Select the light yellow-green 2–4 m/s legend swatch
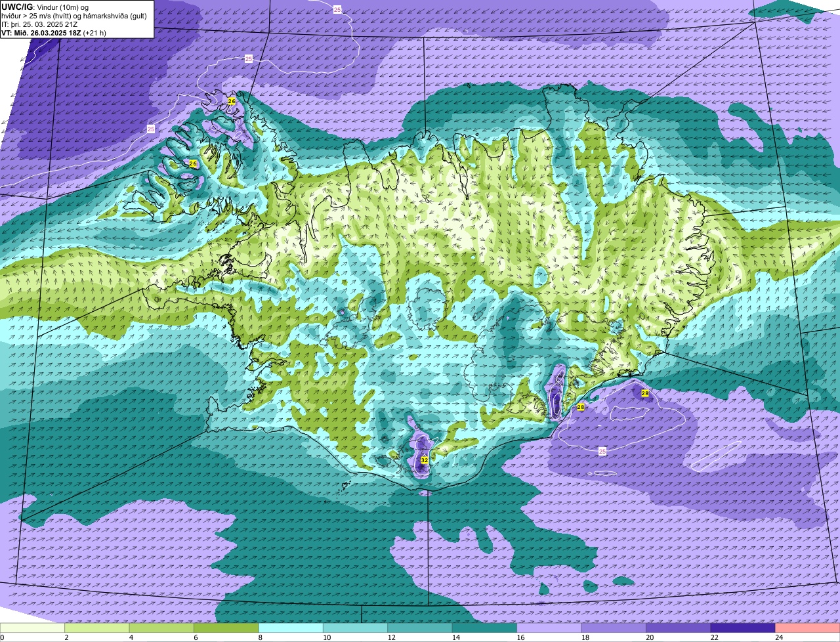 [x=97, y=628]
